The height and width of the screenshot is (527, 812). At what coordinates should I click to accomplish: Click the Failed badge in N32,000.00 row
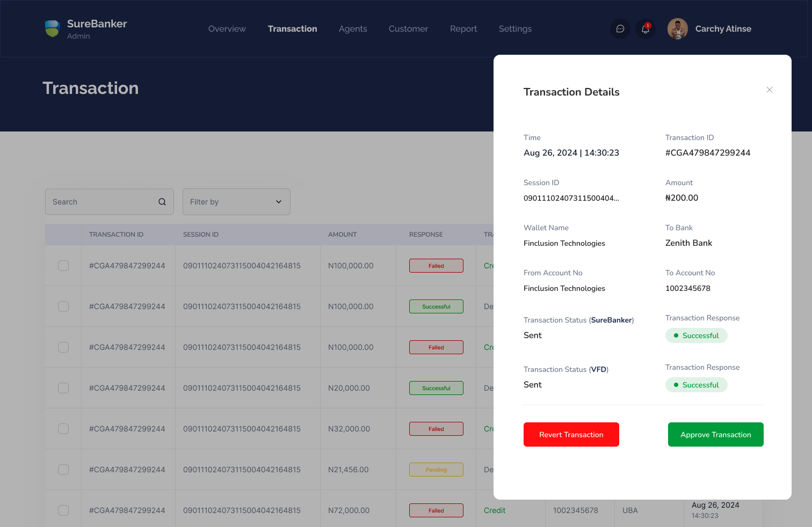coord(436,429)
